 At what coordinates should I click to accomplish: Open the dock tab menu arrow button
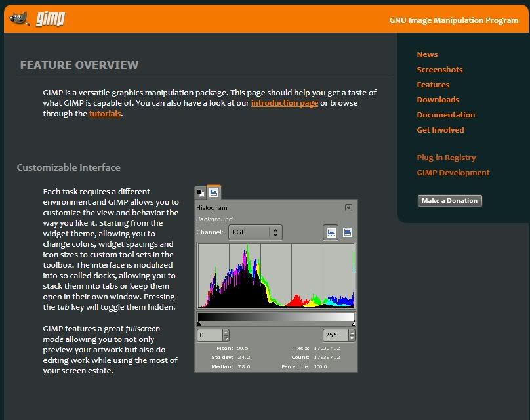point(348,207)
